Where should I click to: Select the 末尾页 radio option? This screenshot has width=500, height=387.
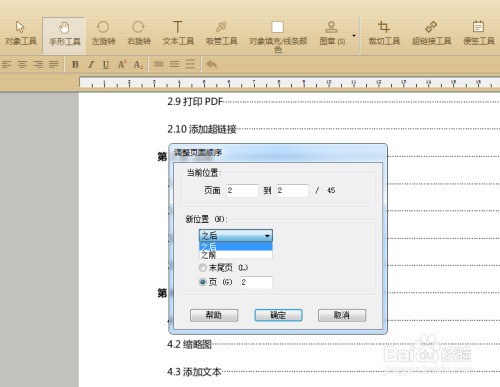coord(202,268)
